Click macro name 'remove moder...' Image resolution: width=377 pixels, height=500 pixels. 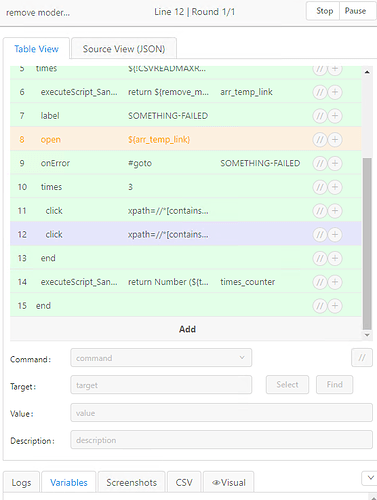[38, 13]
